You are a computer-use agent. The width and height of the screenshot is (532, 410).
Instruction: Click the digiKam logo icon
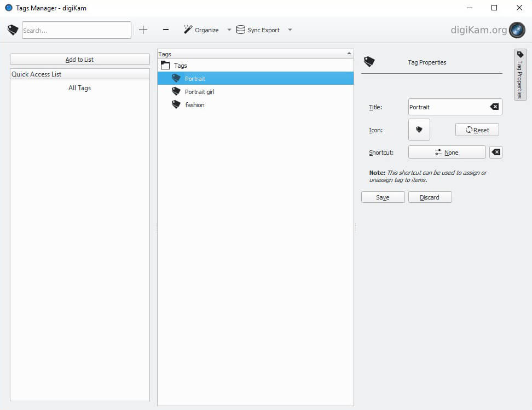pos(517,30)
